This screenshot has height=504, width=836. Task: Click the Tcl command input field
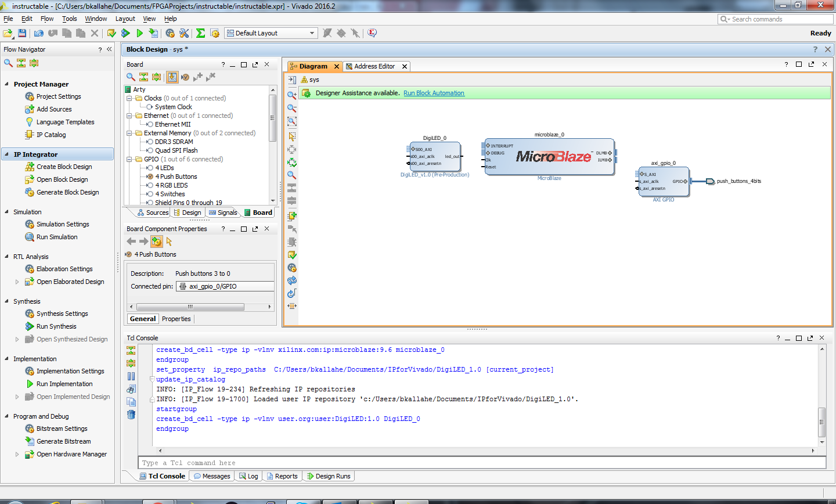pyautogui.click(x=482, y=463)
